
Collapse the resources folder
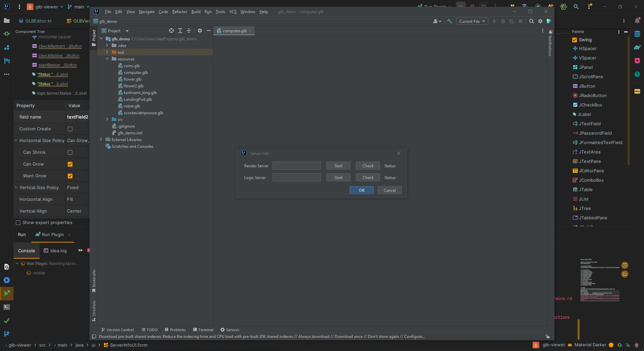coord(107,59)
